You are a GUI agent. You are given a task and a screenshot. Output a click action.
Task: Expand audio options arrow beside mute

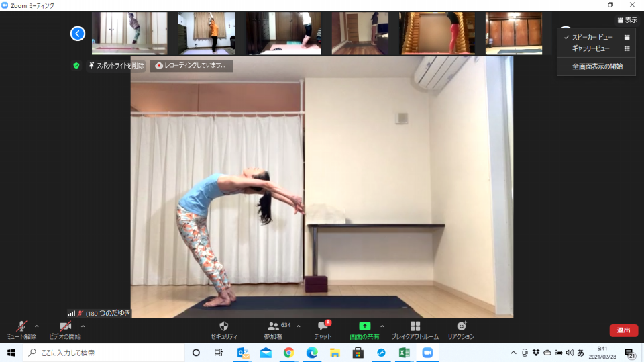pos(36,326)
